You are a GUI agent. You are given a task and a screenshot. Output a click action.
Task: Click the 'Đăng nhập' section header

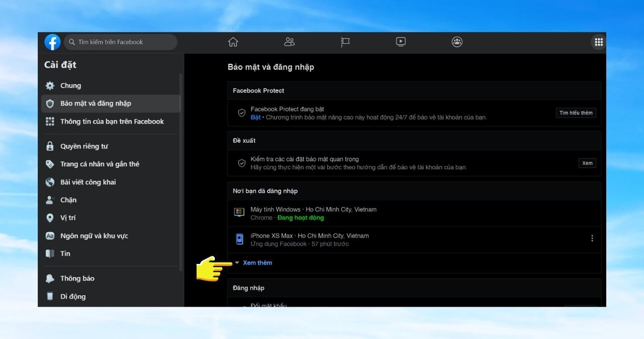(x=249, y=288)
